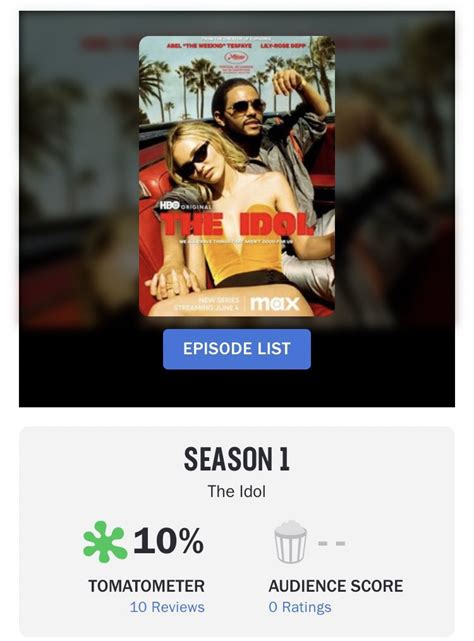The height and width of the screenshot is (641, 474).
Task: Click the 10% Tomatometer score
Action: pyautogui.click(x=168, y=541)
